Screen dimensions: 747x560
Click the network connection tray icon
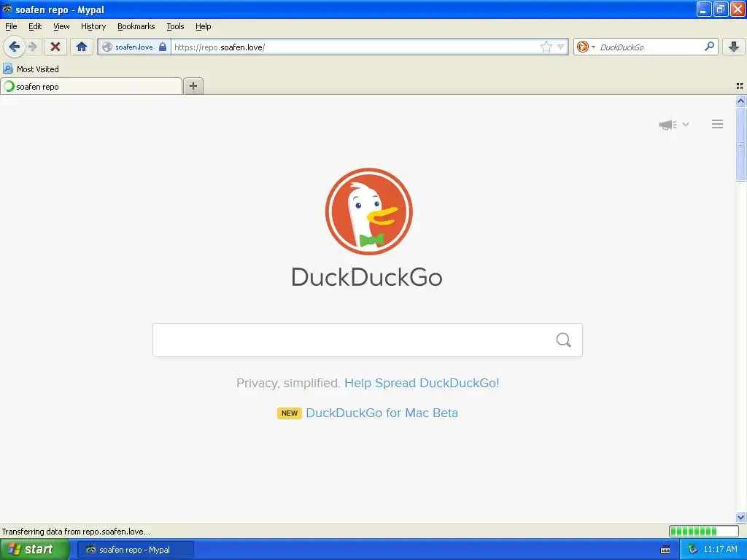(692, 549)
